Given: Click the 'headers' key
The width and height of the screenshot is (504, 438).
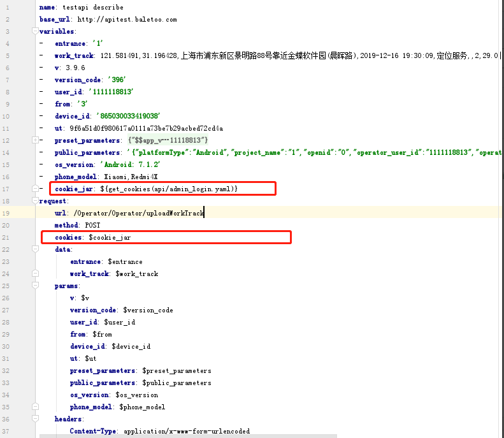Looking at the screenshot, I should coord(68,419).
